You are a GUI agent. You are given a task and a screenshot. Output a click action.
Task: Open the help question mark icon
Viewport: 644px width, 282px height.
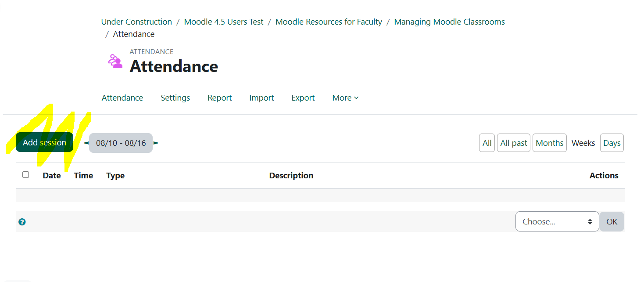pyautogui.click(x=21, y=222)
